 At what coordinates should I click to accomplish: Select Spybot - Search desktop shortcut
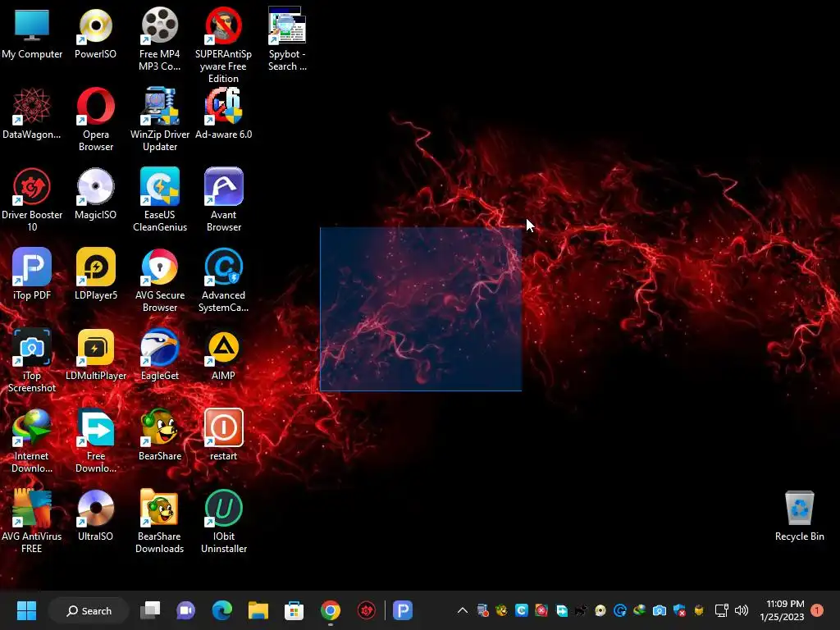coord(287,39)
